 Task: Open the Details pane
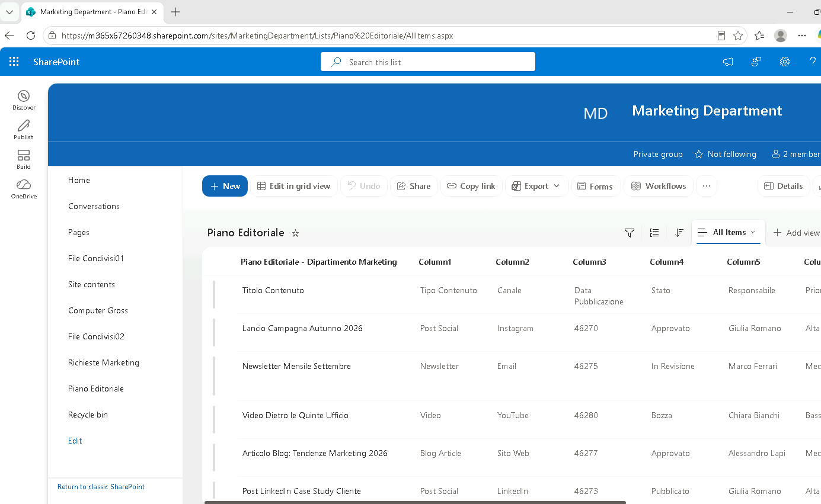coord(784,186)
